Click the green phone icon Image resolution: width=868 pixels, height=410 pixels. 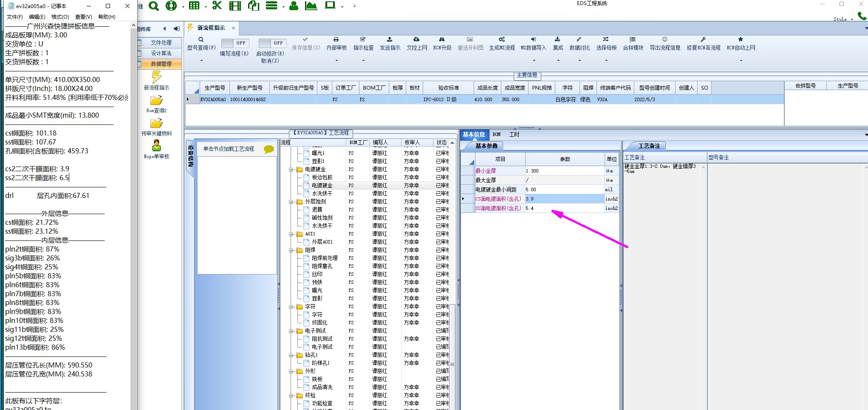(862, 16)
